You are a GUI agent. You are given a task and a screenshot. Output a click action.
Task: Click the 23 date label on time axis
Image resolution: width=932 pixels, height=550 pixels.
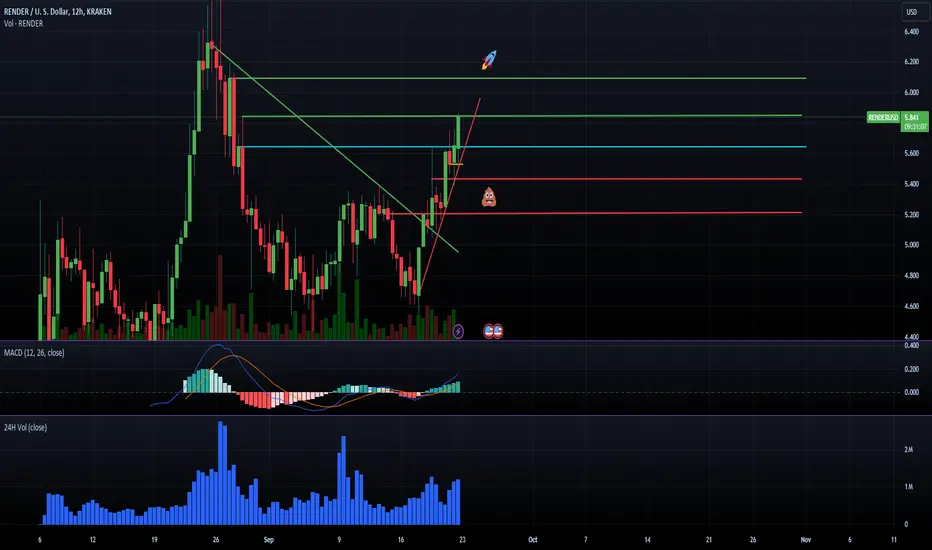(x=462, y=540)
